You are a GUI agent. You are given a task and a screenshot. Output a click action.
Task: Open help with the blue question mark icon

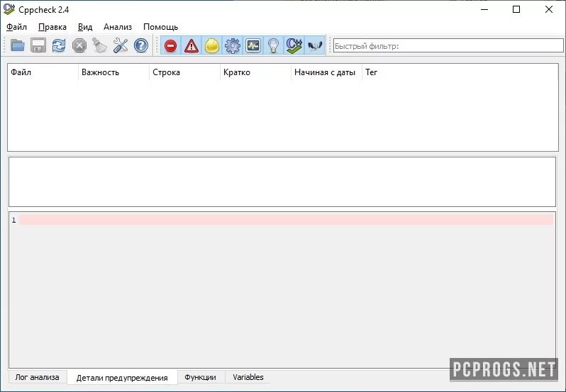[x=140, y=45]
